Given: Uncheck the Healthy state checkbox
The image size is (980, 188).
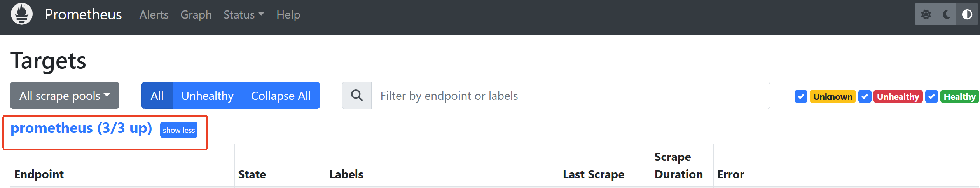Looking at the screenshot, I should pos(931,96).
